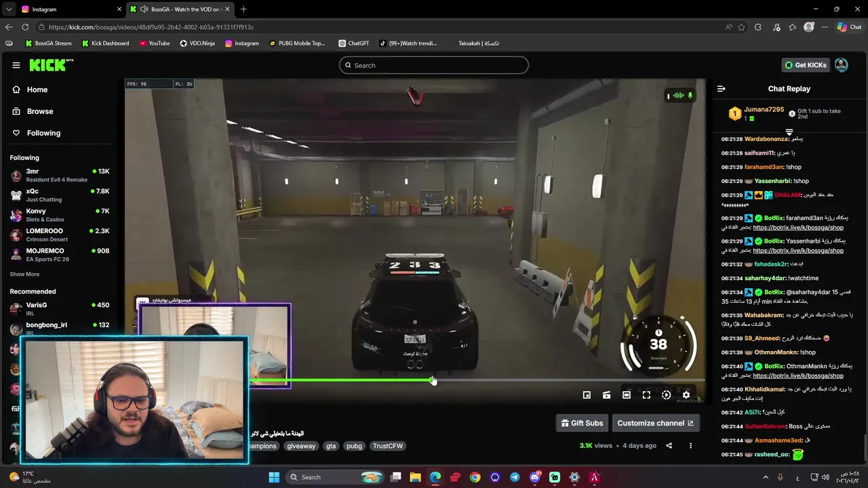Open MOJREMCO channel in Following list

(x=60, y=255)
